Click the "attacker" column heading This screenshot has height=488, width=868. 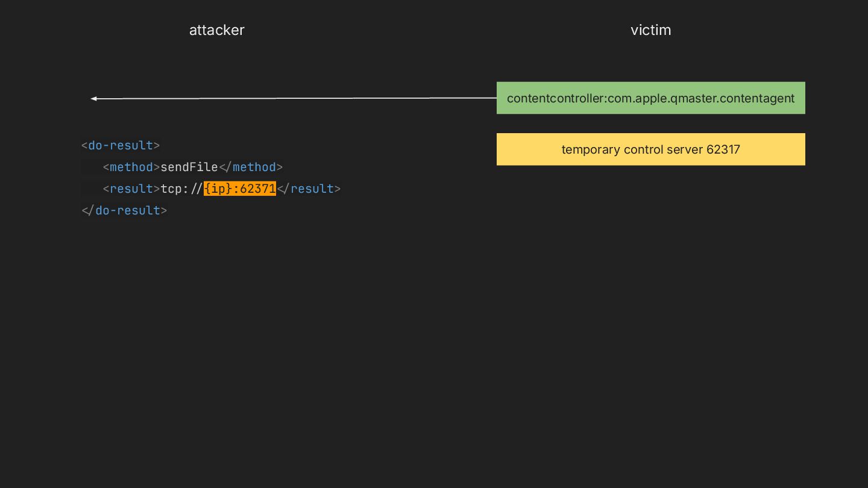pyautogui.click(x=216, y=30)
